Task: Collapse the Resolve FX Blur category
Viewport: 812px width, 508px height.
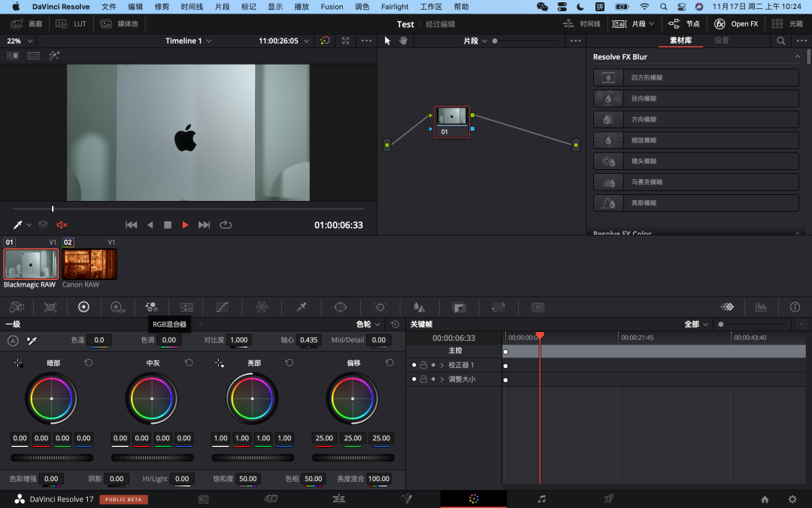Action: 797,57
